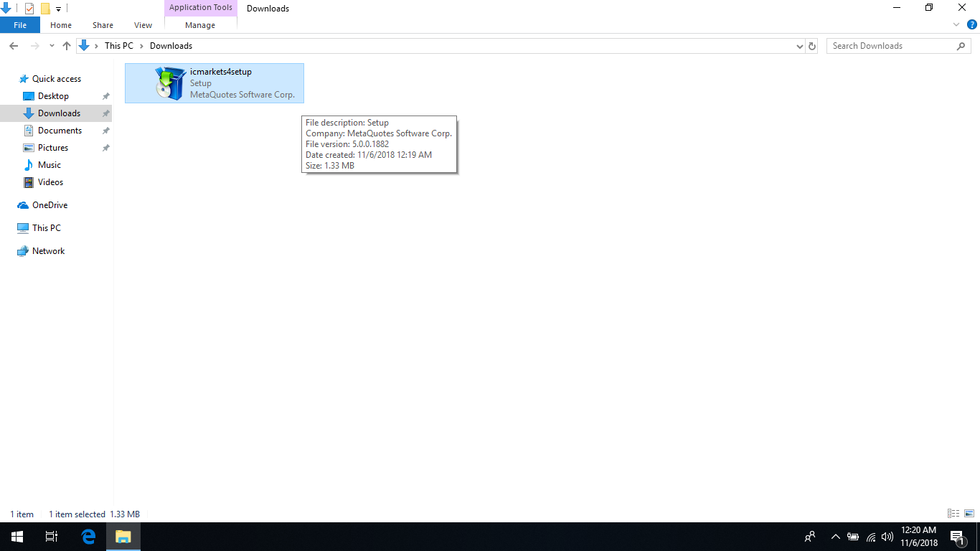Click the icmarkets4setup installer icon
Viewport: 980px width, 551px height.
click(x=170, y=83)
